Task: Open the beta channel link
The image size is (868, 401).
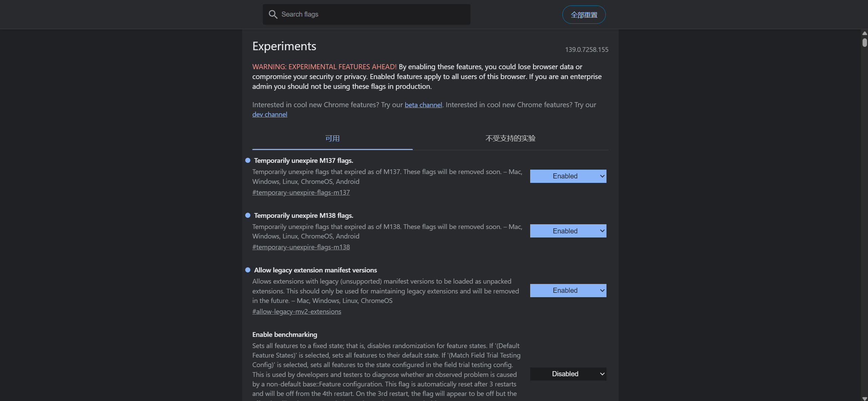Action: point(423,105)
